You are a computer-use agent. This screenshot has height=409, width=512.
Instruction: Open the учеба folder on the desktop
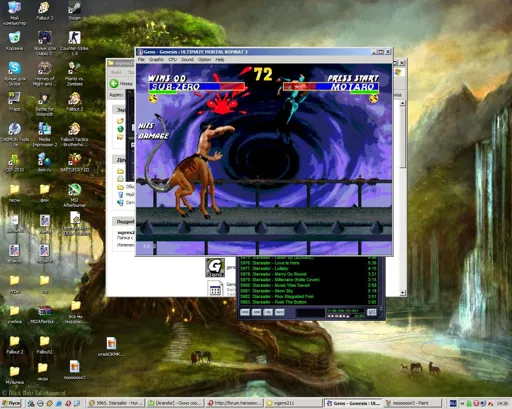click(x=14, y=314)
